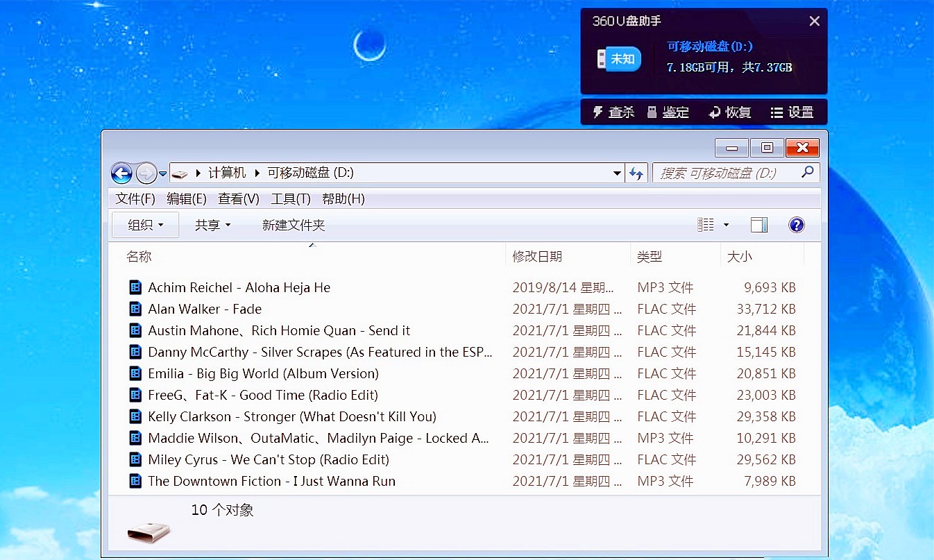Open the Help question mark icon
This screenshot has width=934, height=560.
click(796, 225)
